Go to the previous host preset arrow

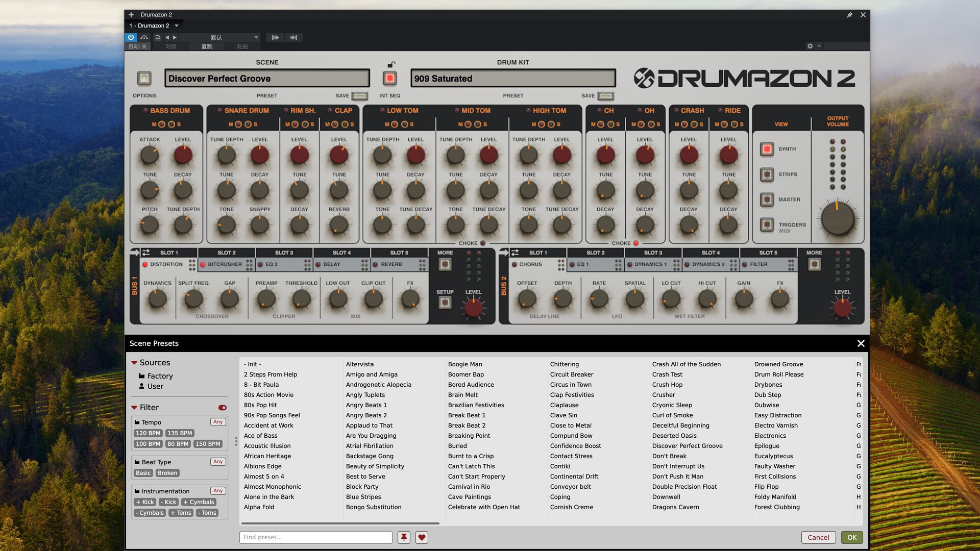pyautogui.click(x=167, y=37)
